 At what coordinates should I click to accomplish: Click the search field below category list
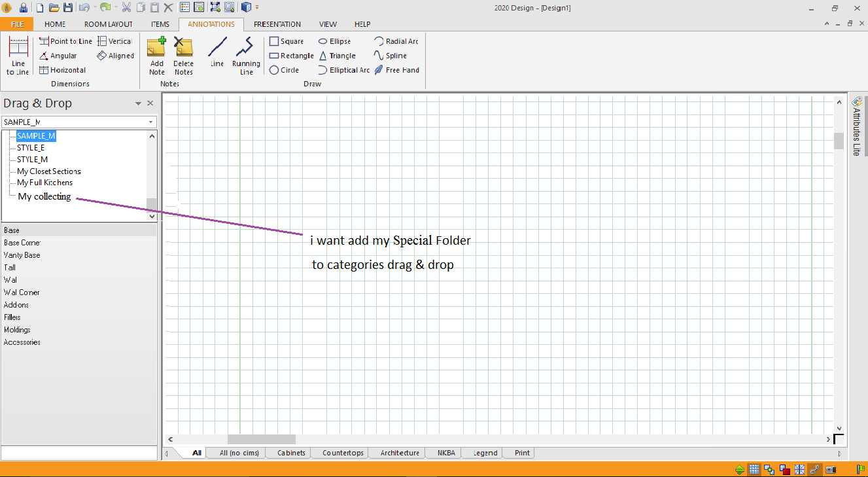click(x=79, y=453)
